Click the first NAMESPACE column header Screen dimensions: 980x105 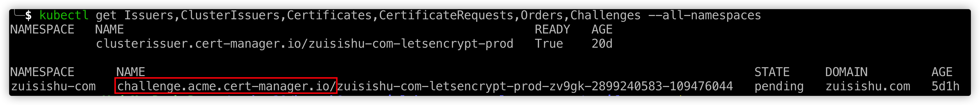[x=42, y=29]
